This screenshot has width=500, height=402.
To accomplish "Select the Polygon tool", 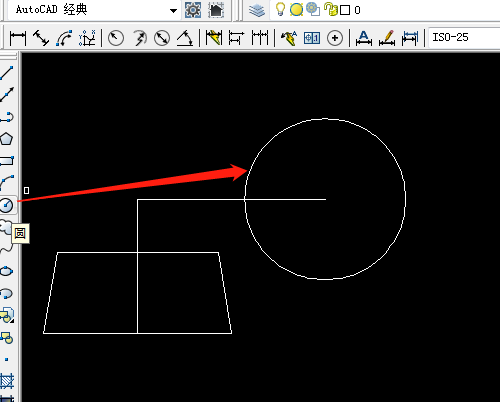I will [x=6, y=139].
